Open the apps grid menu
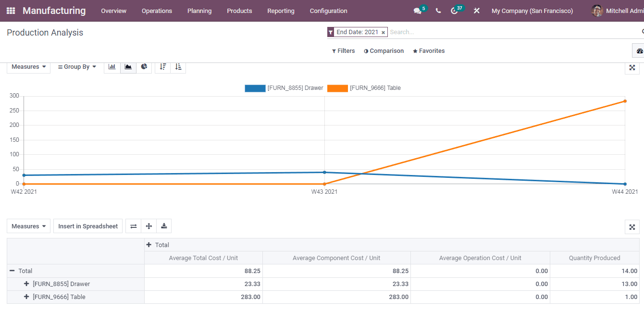Image resolution: width=644 pixels, height=312 pixels. pyautogui.click(x=10, y=11)
